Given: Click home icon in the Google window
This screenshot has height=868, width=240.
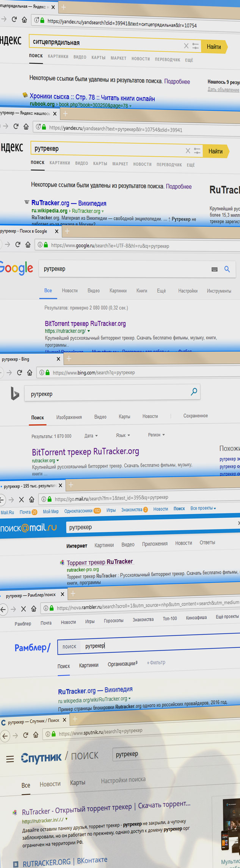Looking at the screenshot, I should tap(28, 245).
